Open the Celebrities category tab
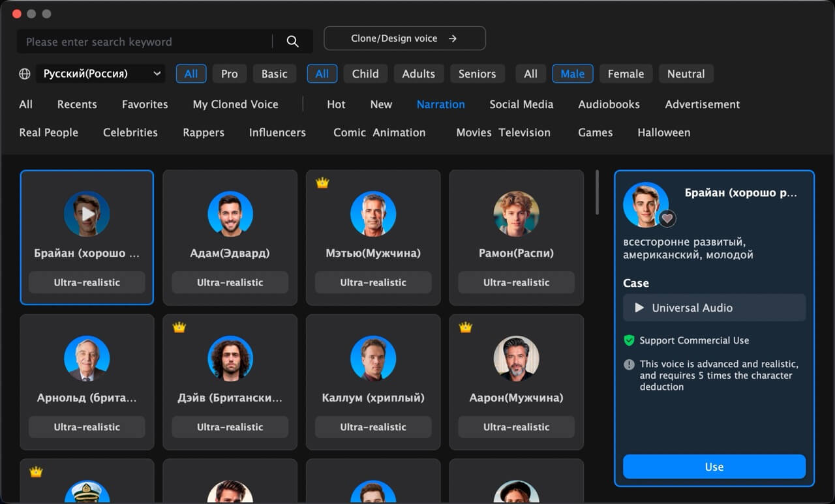The height and width of the screenshot is (504, 835). (x=130, y=132)
